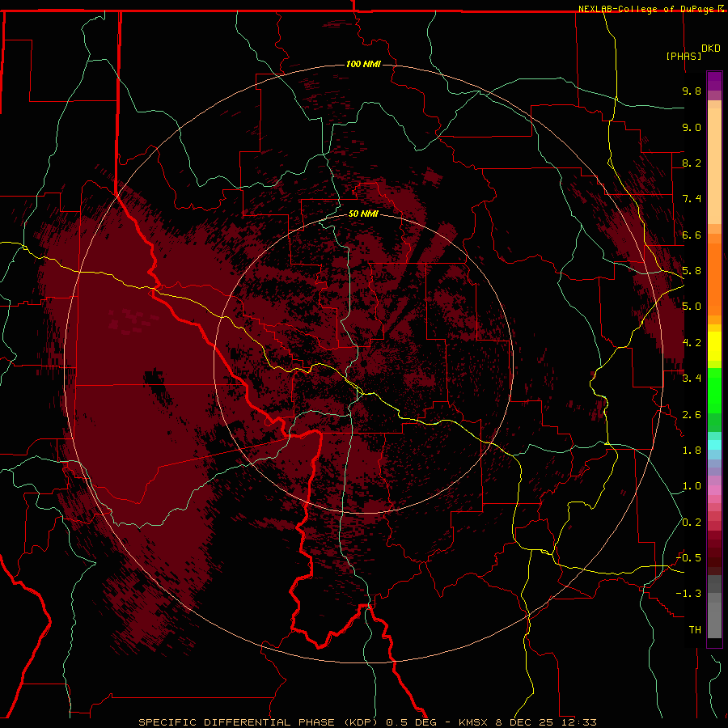Click the 3.4 color scale value
The height and width of the screenshot is (728, 728).
tap(692, 379)
